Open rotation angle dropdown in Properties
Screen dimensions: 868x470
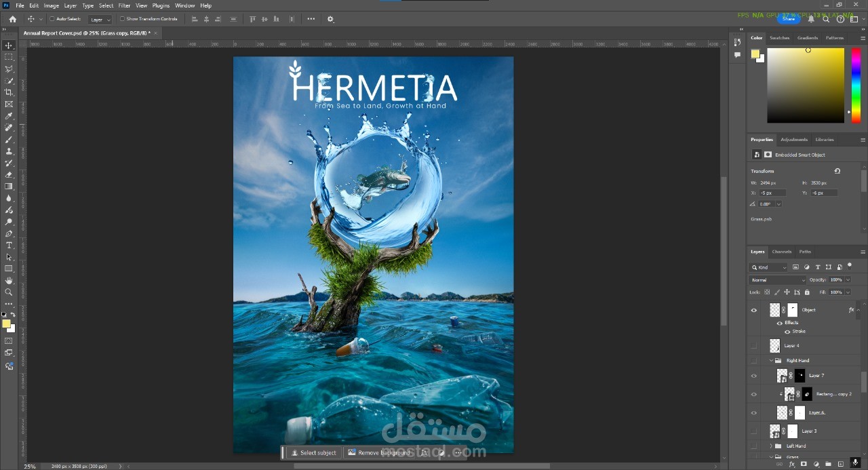tap(778, 204)
